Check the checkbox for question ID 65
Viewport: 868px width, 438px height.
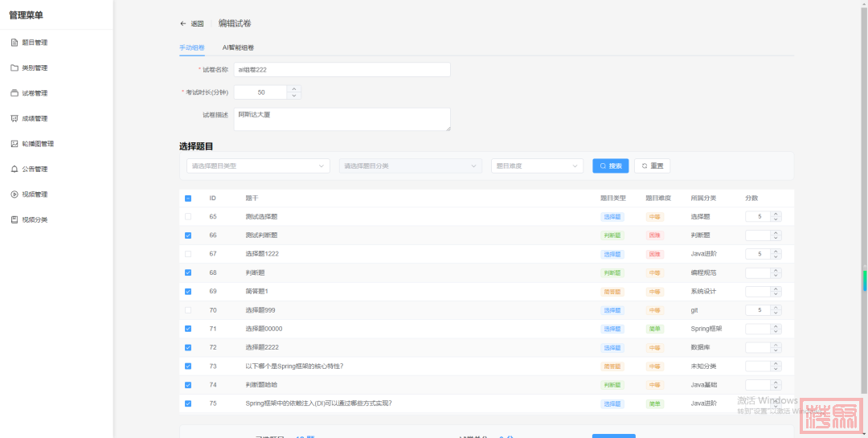tap(188, 217)
